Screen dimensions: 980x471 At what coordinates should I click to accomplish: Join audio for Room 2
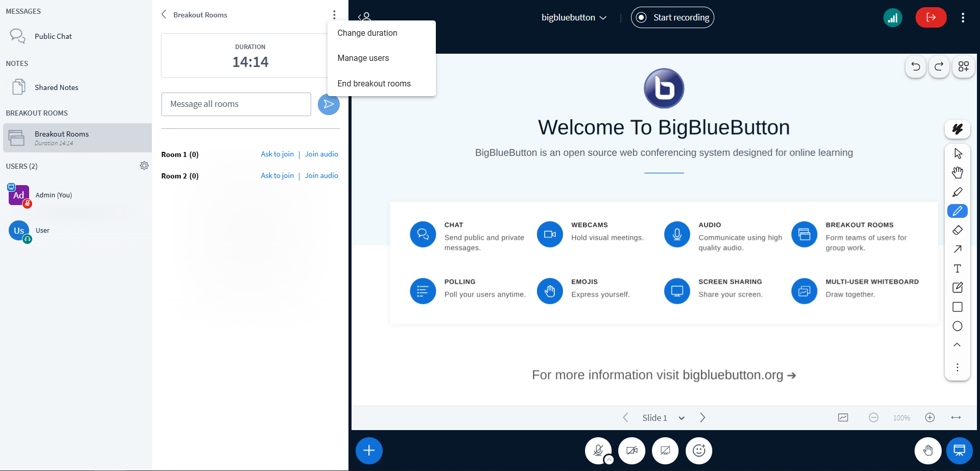click(x=321, y=175)
